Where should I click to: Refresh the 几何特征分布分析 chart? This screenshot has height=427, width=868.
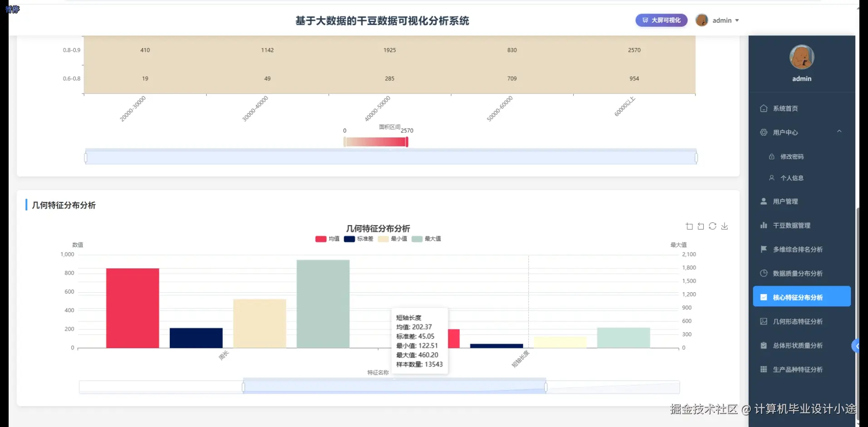click(x=713, y=226)
